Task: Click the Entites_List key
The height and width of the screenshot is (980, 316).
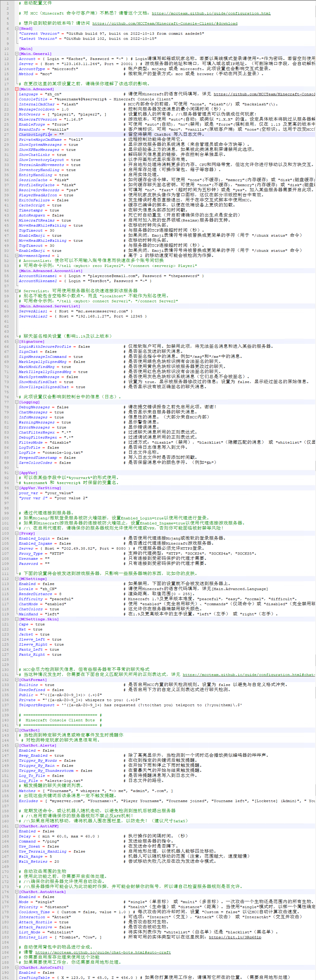Action: (33, 938)
